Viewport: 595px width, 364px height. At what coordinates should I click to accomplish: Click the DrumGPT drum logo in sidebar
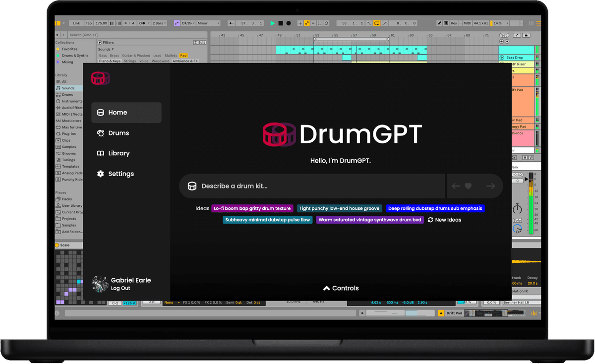click(100, 78)
